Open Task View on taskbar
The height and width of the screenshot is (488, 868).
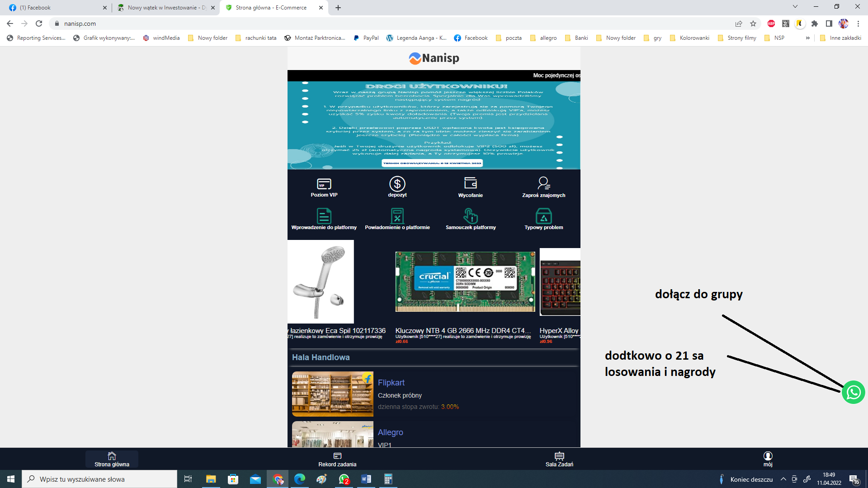pos(188,479)
